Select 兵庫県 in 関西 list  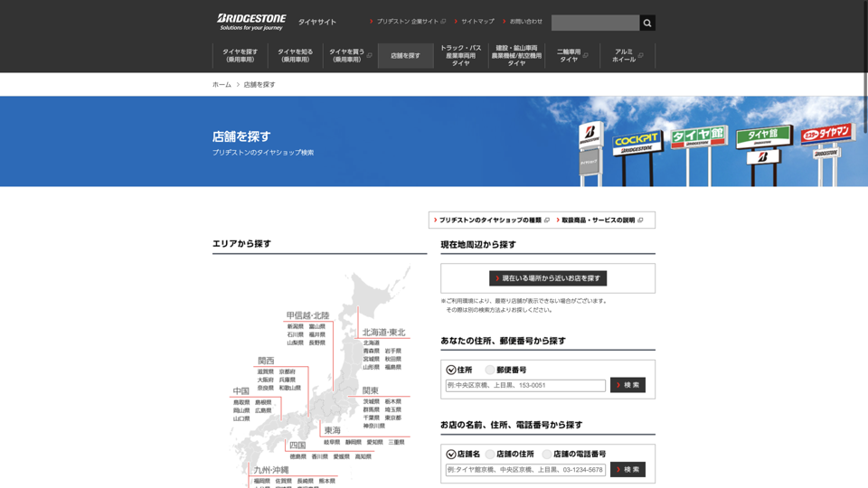(x=288, y=380)
